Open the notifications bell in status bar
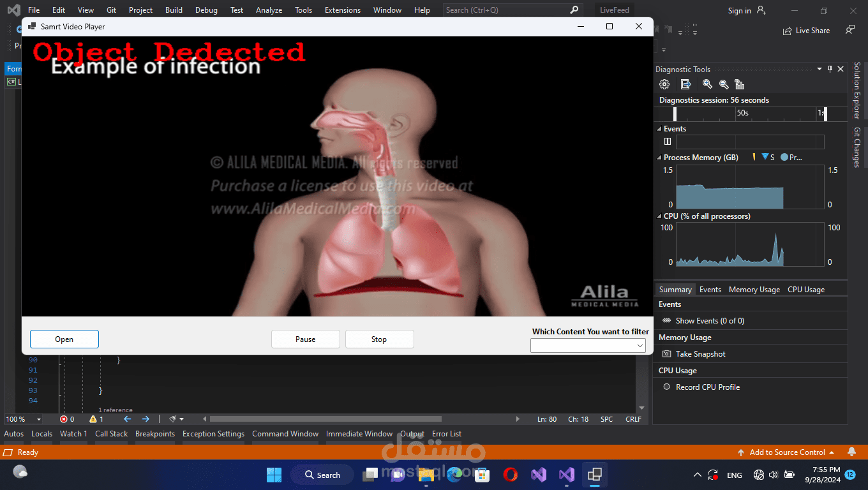868x490 pixels. pos(851,452)
